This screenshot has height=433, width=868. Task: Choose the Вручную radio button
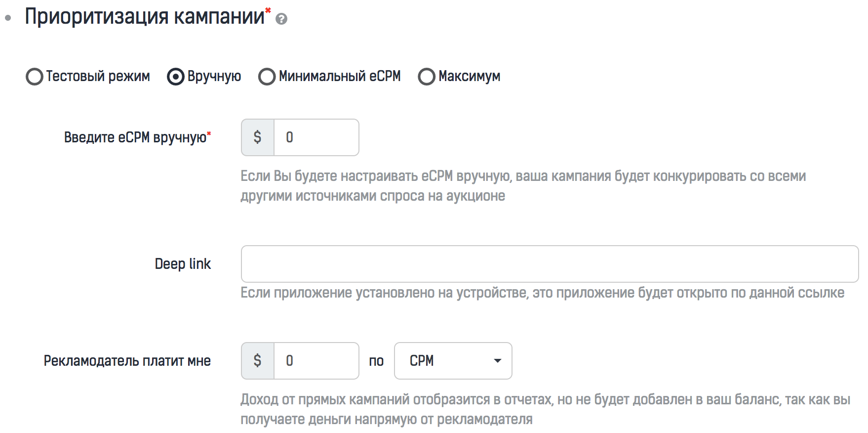176,77
